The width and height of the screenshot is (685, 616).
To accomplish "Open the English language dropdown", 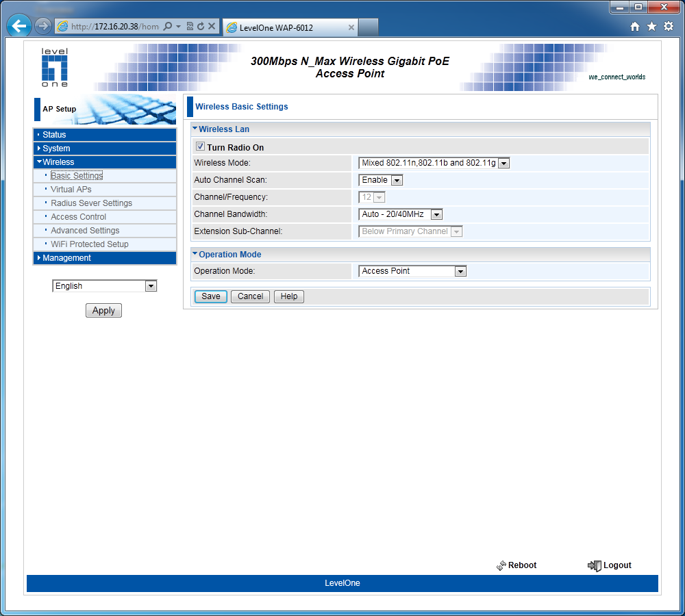I will pyautogui.click(x=104, y=286).
